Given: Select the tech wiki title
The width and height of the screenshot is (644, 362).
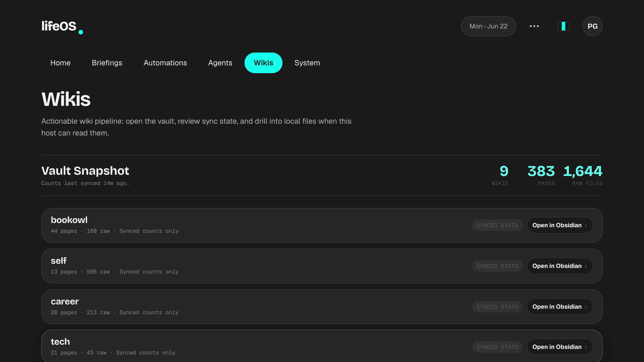Looking at the screenshot, I should tap(60, 342).
